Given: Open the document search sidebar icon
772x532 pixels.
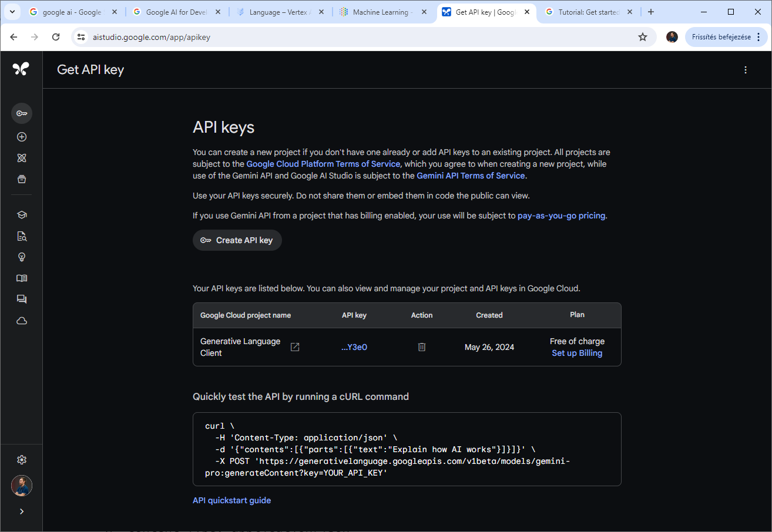Looking at the screenshot, I should pos(22,235).
